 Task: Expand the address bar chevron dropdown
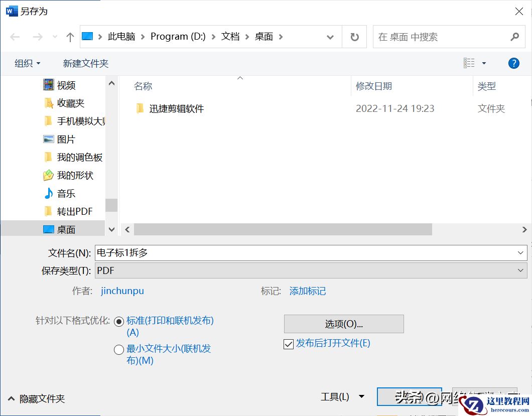pos(330,37)
